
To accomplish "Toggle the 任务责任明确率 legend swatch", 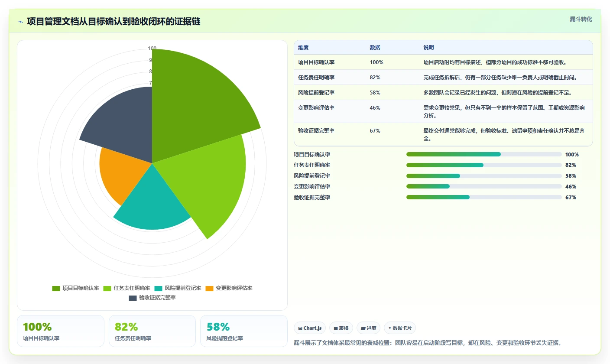I will click(x=107, y=288).
